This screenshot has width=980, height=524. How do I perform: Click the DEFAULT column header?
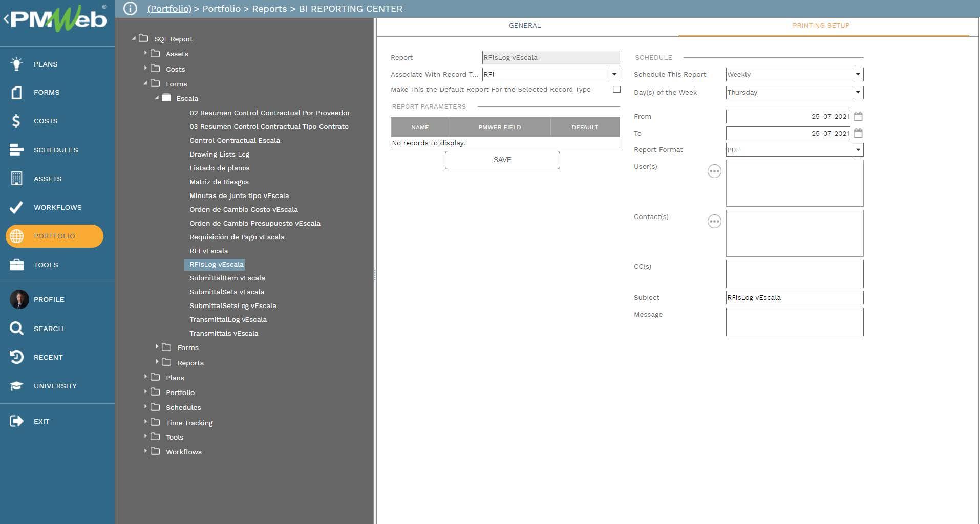(585, 127)
